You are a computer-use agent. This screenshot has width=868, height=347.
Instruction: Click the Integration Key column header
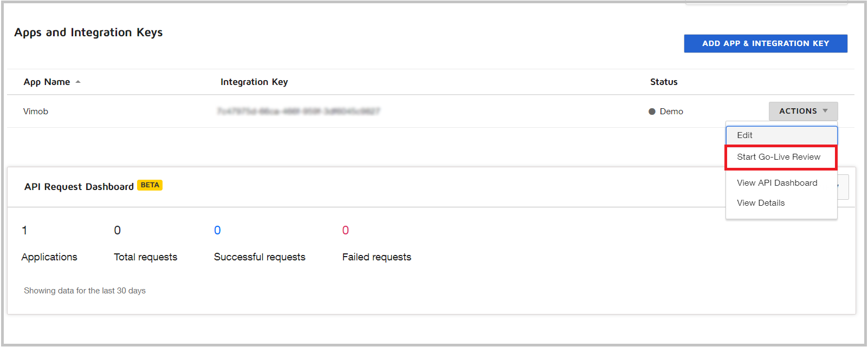(x=254, y=82)
